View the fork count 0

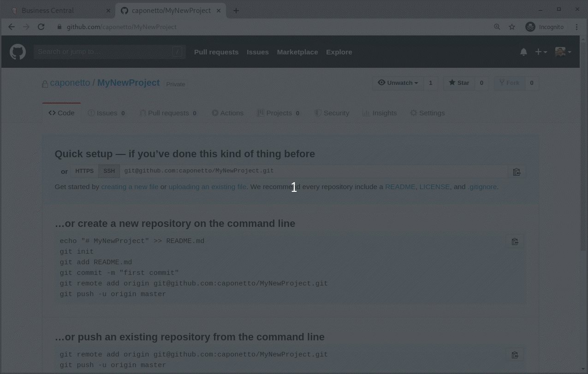(532, 83)
